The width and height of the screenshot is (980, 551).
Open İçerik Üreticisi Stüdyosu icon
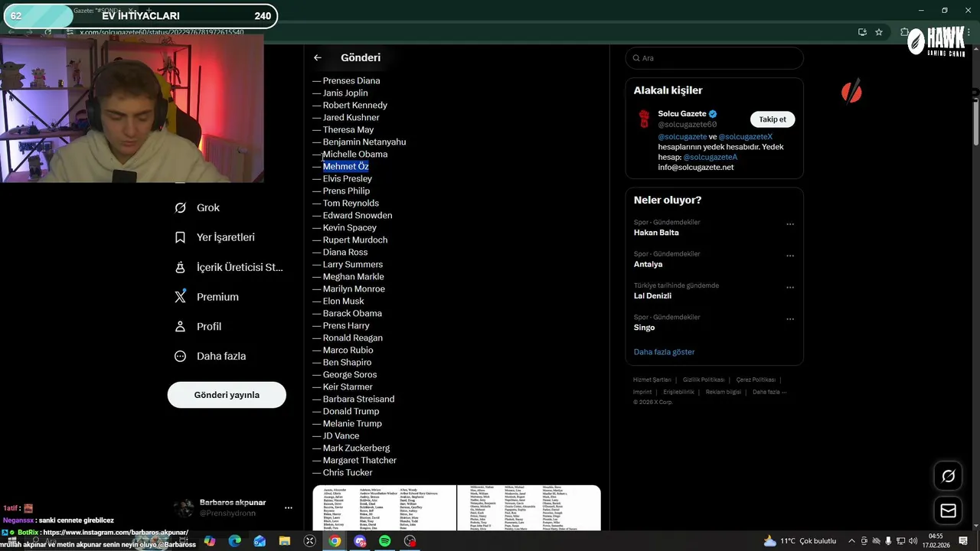coord(181,267)
